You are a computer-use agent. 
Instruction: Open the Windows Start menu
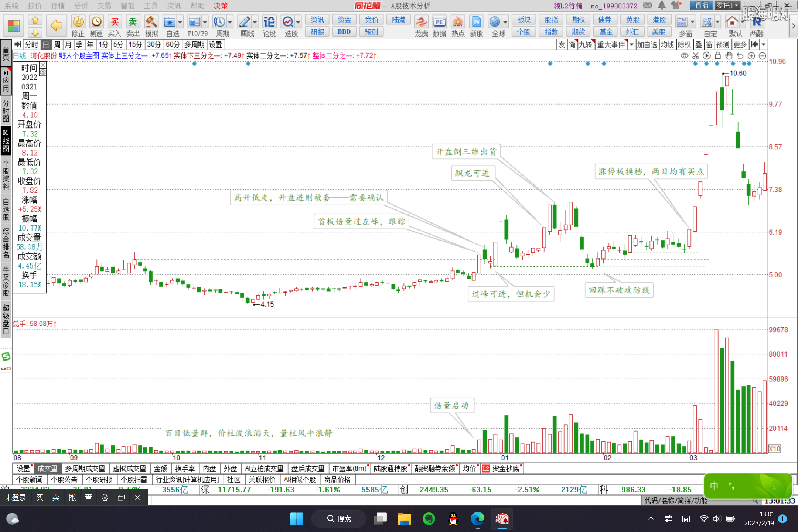(296, 519)
